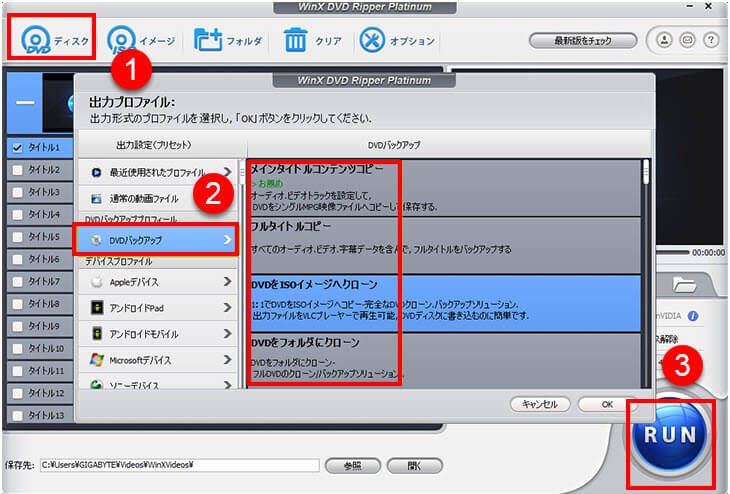This screenshot has height=494, width=730.
Task: Expand arrow next to Microsoftデバイス
Action: (227, 360)
